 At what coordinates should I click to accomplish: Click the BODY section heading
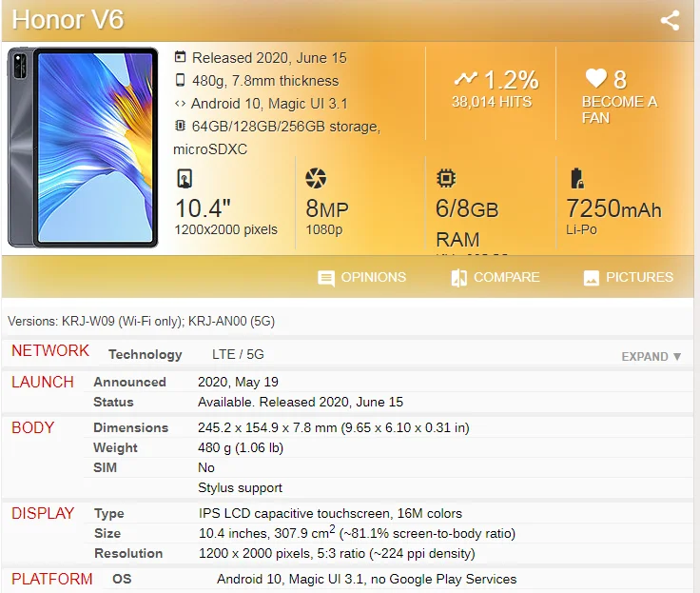pos(32,427)
